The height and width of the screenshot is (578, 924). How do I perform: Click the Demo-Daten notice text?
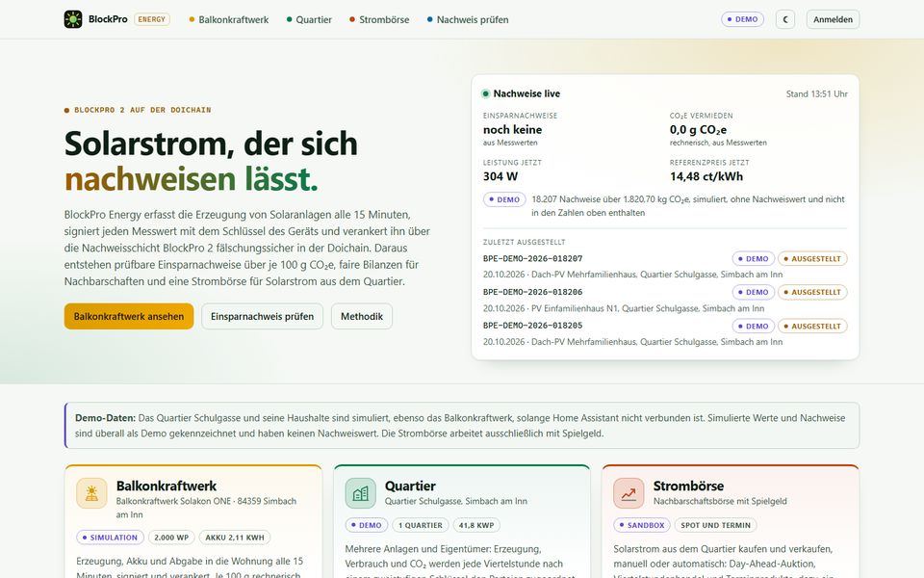coord(462,425)
